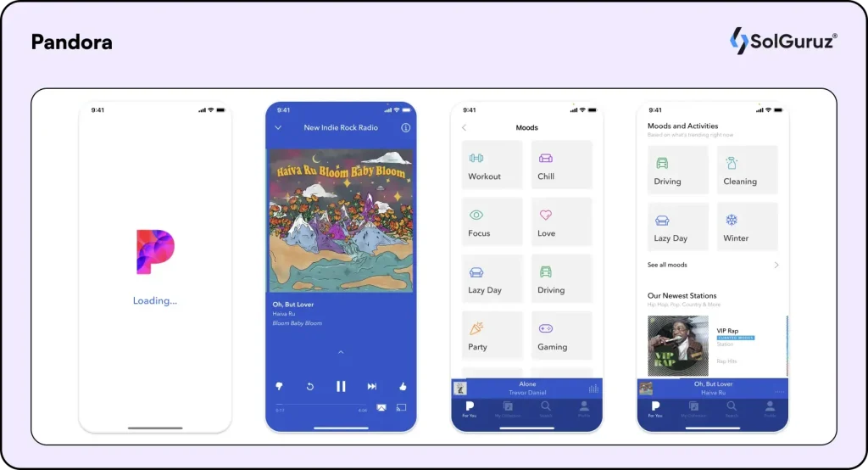Click the Party carrot icon
The image size is (868, 470).
click(x=476, y=328)
